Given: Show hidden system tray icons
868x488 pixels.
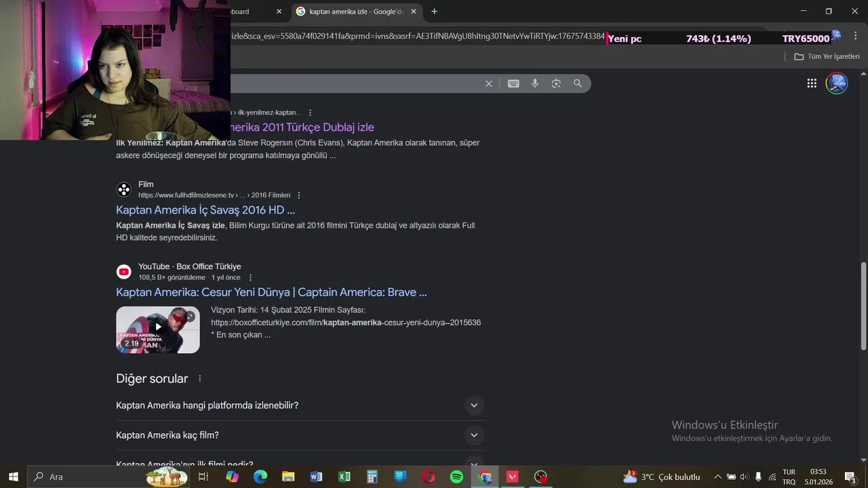Looking at the screenshot, I should coord(717,476).
